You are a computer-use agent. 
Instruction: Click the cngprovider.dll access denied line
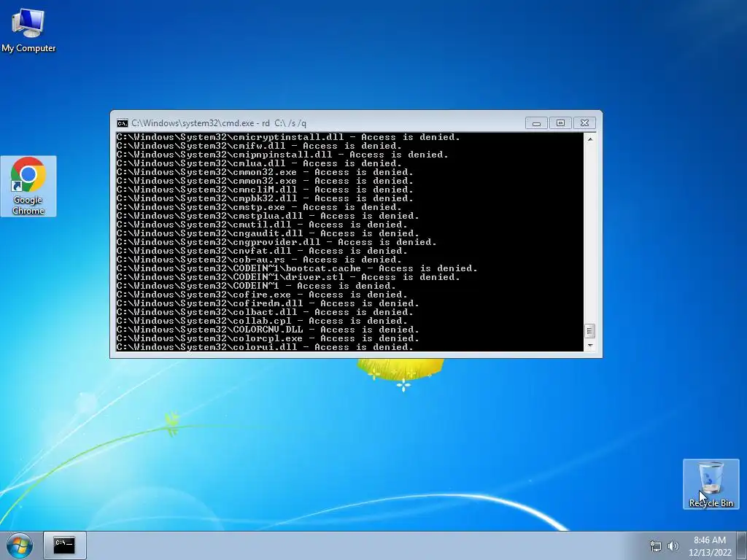click(276, 242)
